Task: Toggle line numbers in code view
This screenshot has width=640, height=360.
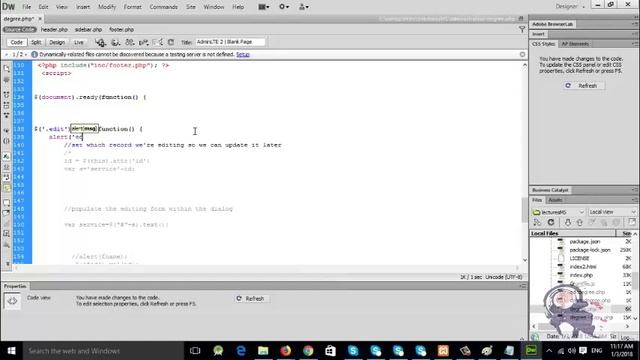Action: click(6, 156)
